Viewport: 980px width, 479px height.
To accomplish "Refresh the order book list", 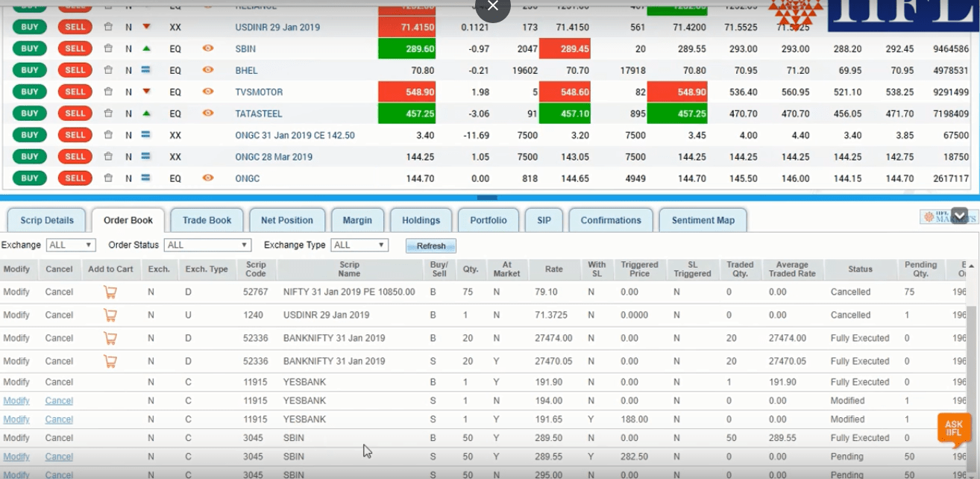I will (x=431, y=245).
